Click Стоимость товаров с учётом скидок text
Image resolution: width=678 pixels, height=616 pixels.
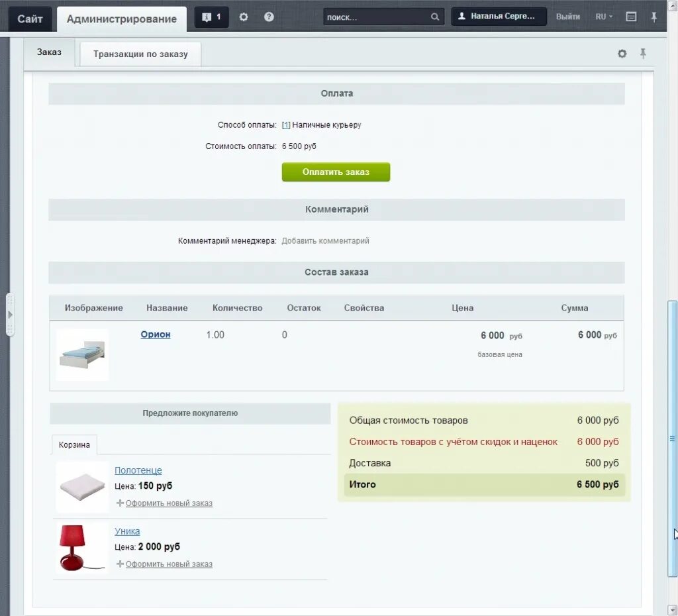click(453, 442)
